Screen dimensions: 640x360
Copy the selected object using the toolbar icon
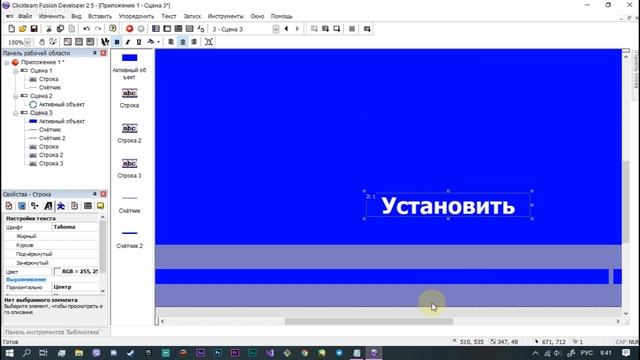click(60, 29)
